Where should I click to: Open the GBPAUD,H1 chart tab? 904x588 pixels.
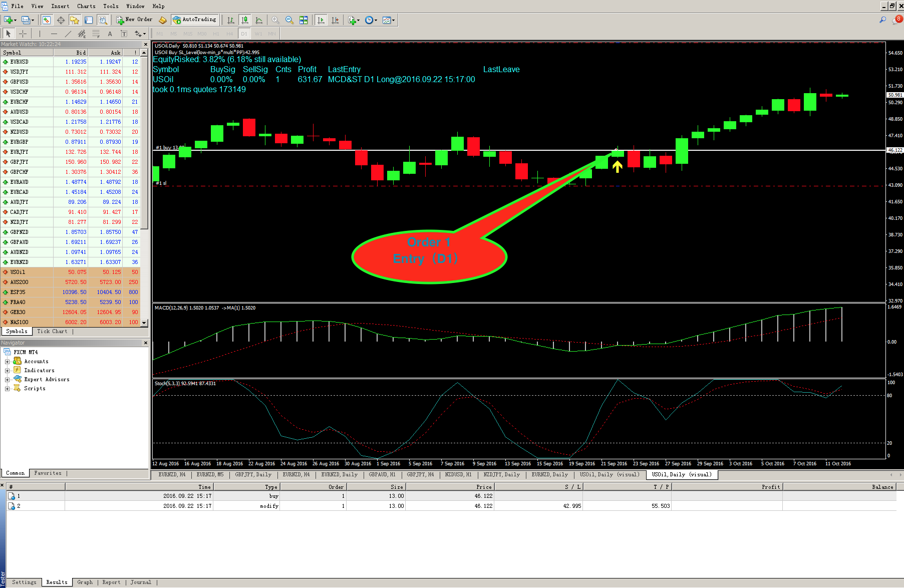pos(382,475)
